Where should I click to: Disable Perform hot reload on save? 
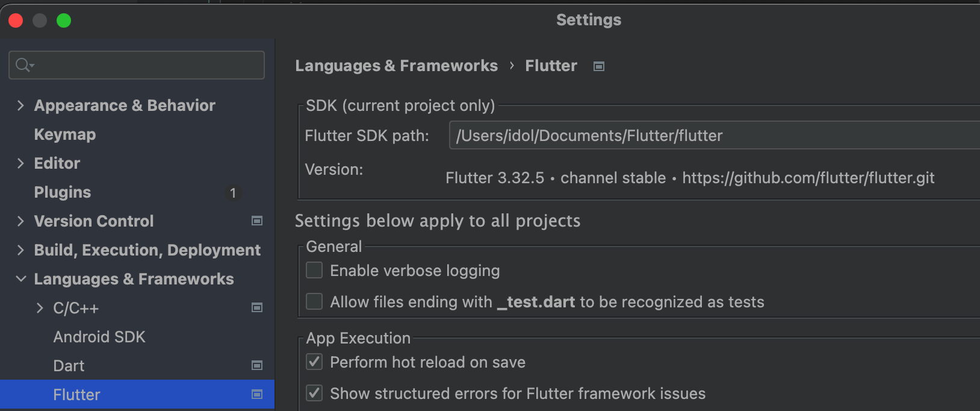coord(314,362)
